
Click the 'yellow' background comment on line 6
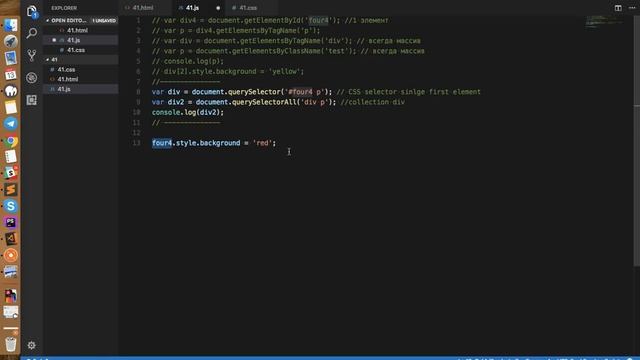228,71
